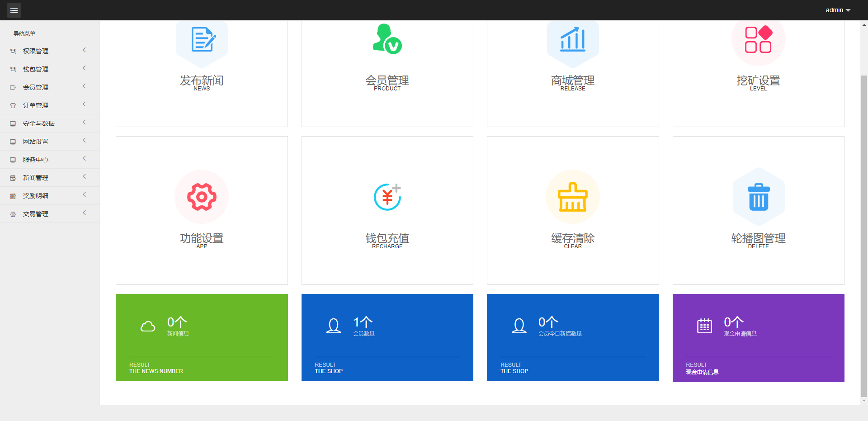Click the cloud icon on the green card
The width and height of the screenshot is (868, 421).
(x=148, y=326)
